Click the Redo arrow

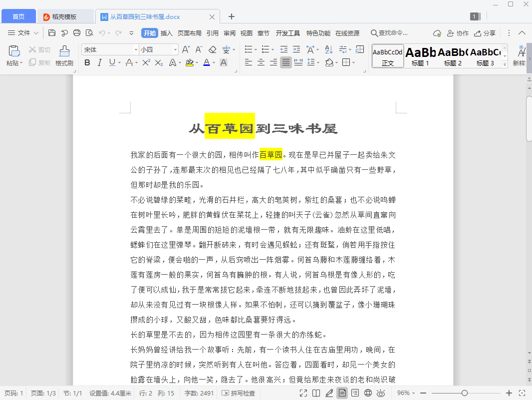118,33
